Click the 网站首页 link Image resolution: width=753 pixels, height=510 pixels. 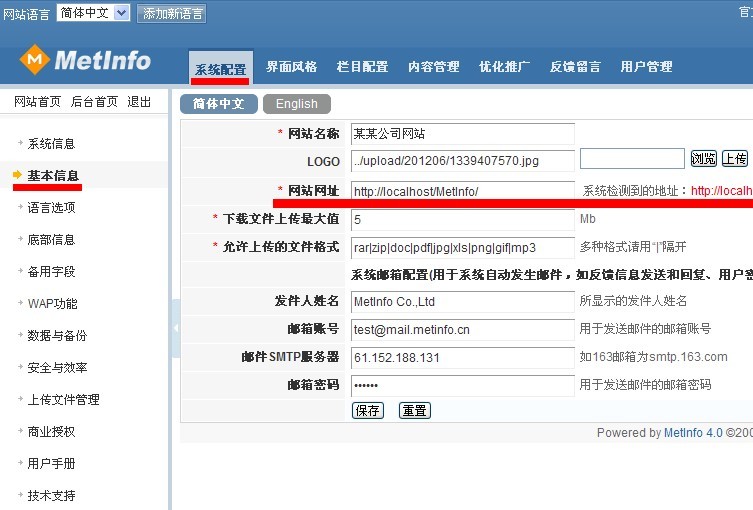click(37, 101)
